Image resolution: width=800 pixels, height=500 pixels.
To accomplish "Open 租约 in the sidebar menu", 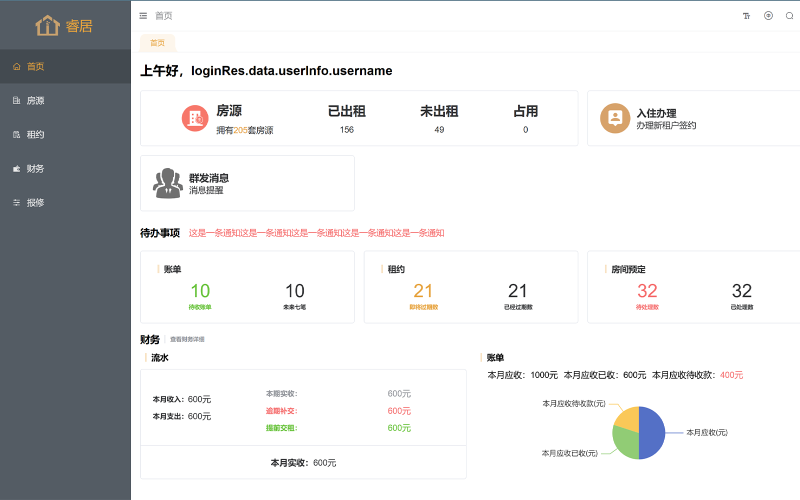I will point(35,135).
